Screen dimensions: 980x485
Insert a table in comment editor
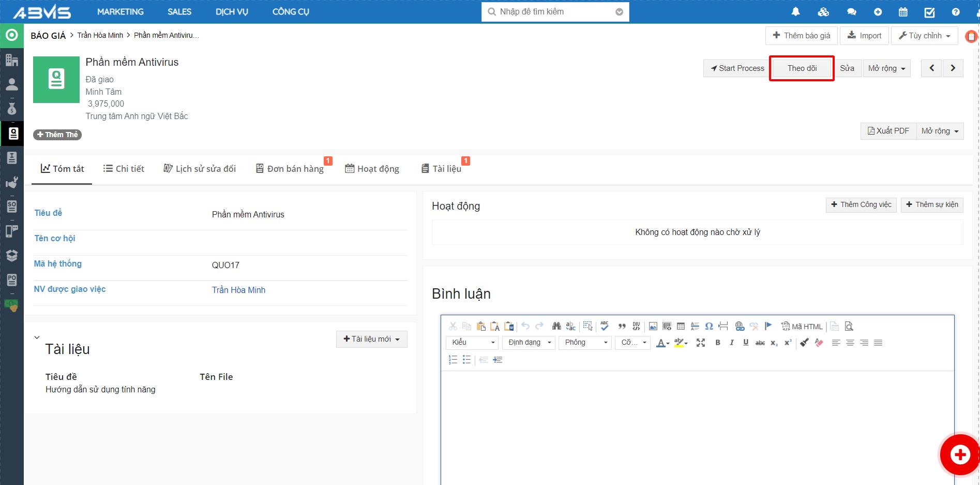click(x=681, y=326)
